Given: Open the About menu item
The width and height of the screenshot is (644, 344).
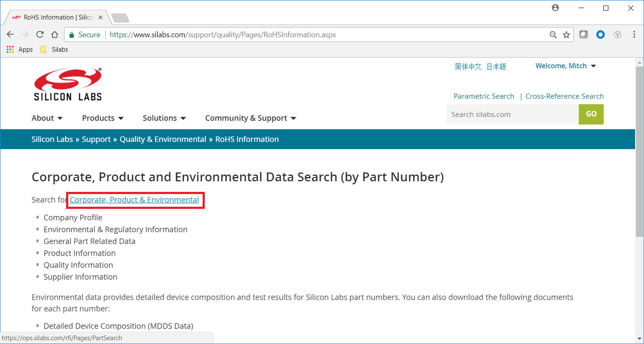Looking at the screenshot, I should click(47, 118).
